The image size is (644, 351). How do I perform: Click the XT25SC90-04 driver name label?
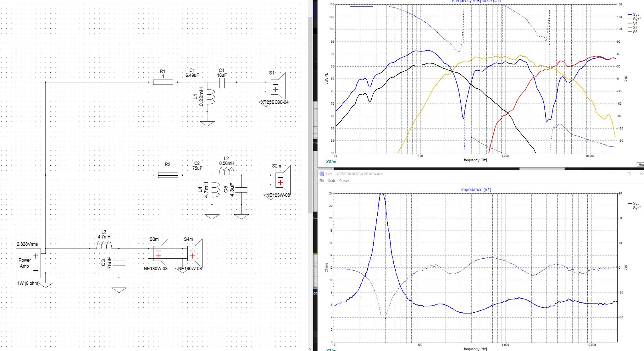(275, 102)
